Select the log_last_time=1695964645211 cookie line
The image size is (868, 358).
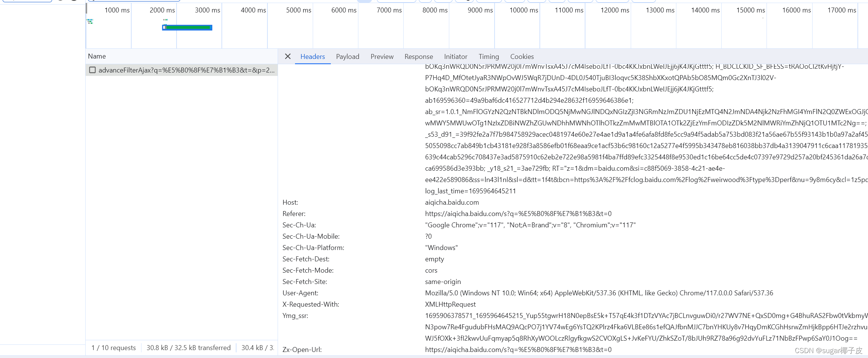[x=470, y=191]
